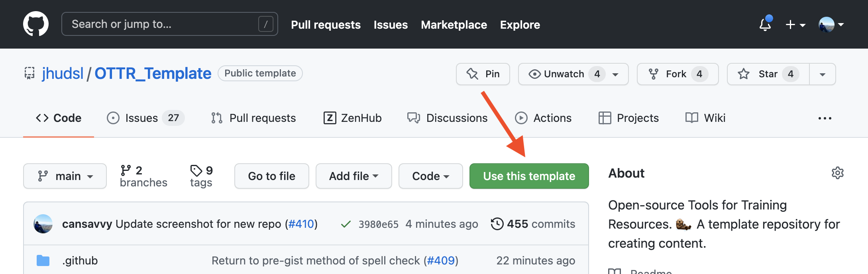View the 9 tags link

(201, 176)
